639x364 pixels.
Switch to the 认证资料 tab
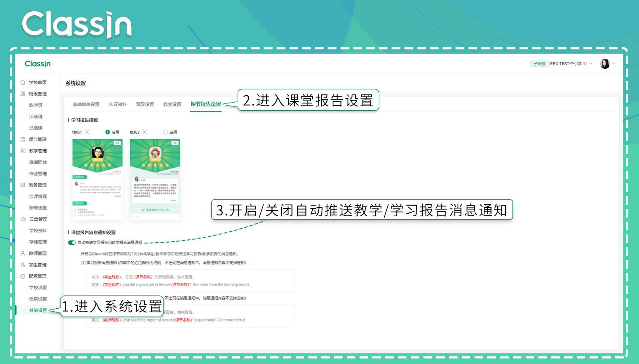(x=118, y=104)
